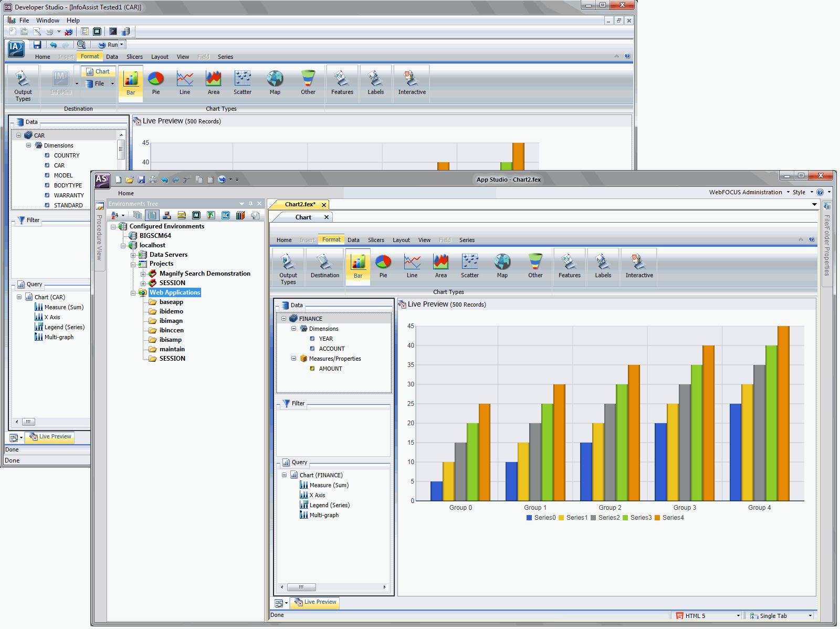Screen dimensions: 840x629
Task: Collapse the FINANCE data source node
Action: 283,319
